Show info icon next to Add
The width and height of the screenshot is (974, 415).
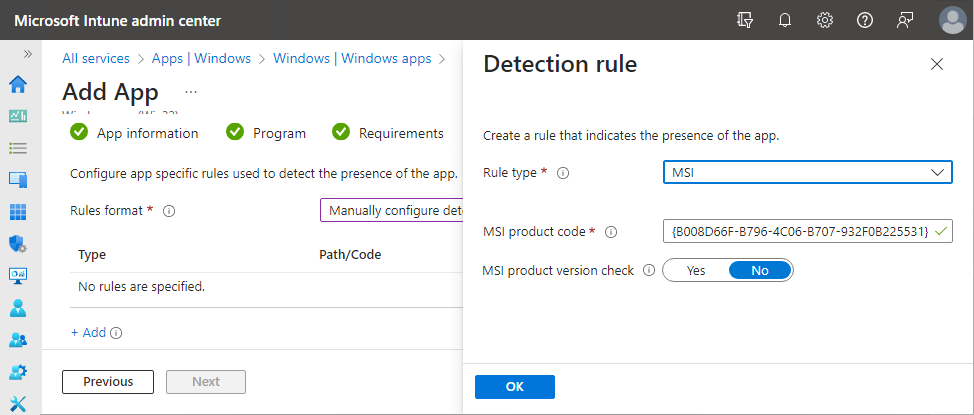click(116, 333)
